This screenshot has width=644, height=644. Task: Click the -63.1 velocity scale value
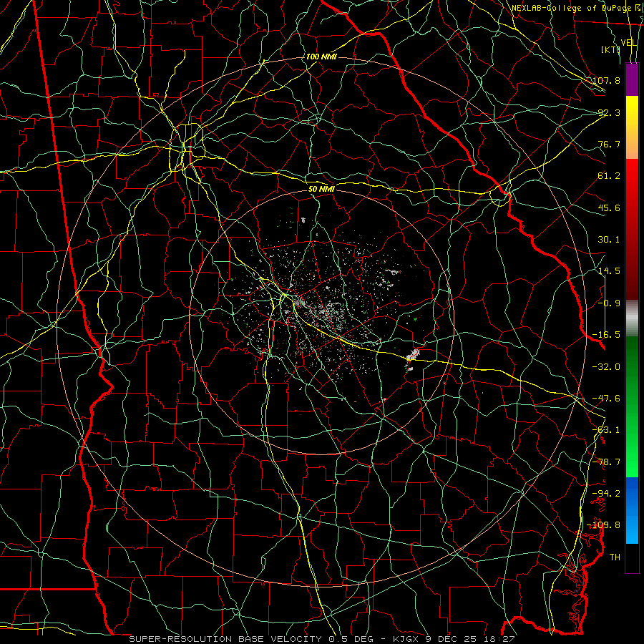[607, 430]
